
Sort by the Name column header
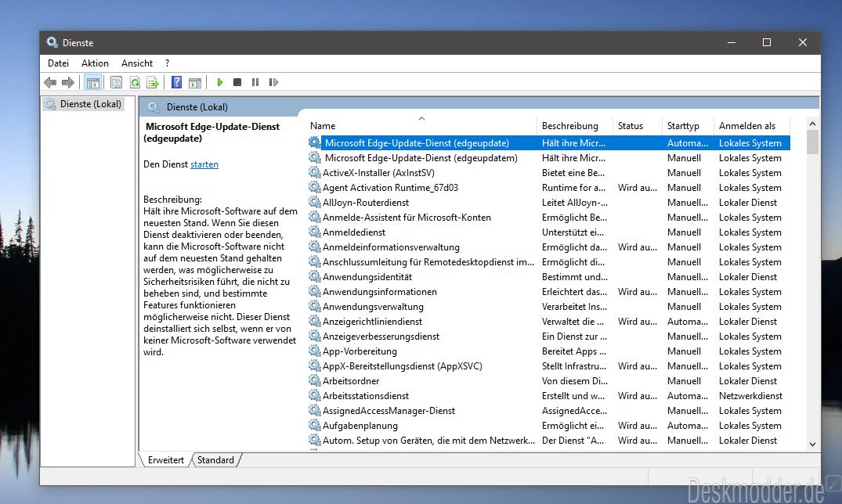click(x=421, y=125)
